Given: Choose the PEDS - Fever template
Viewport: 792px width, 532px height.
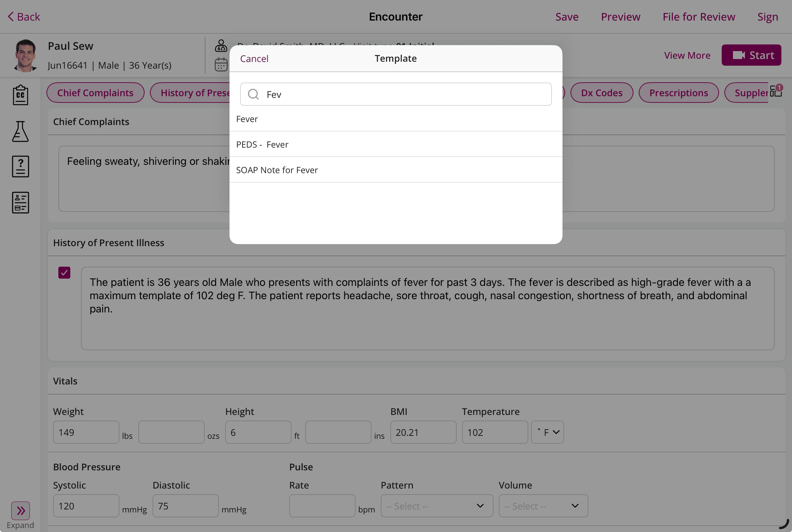Looking at the screenshot, I should click(x=262, y=145).
